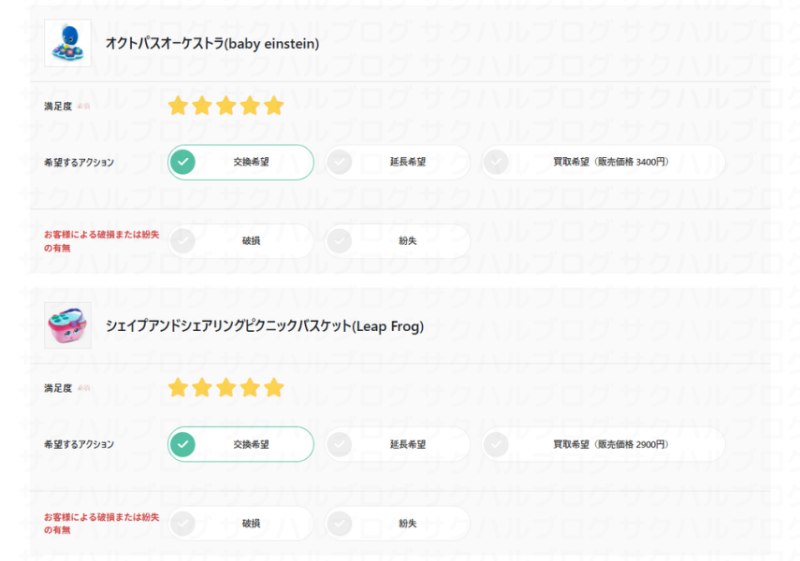Select 買取希望 (販売価格 2900円) option
Viewport: 800px width, 561px height.
pos(603,444)
